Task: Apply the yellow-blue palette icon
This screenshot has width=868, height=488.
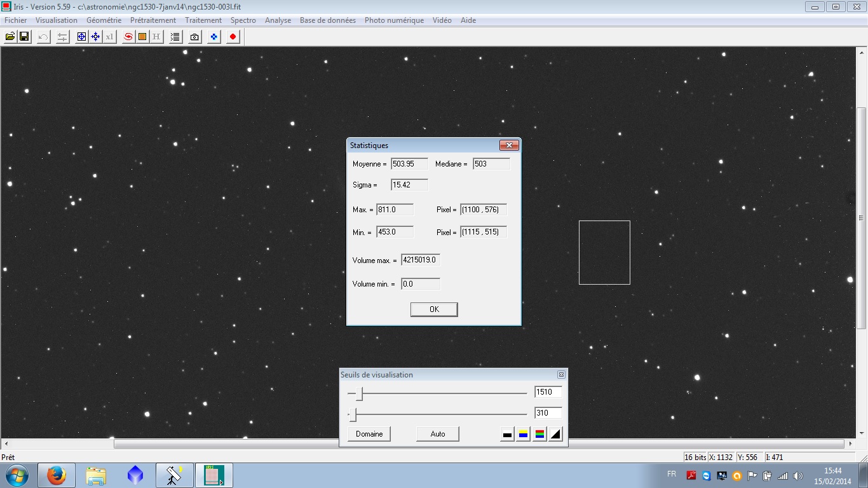Action: [524, 435]
